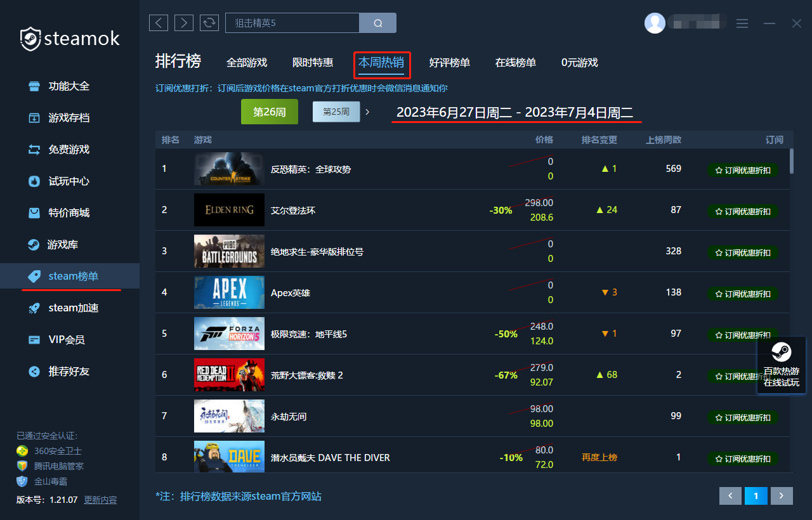The width and height of the screenshot is (812, 520).
Task: Open the 百款热游在线试玩 floating widget
Action: [782, 365]
